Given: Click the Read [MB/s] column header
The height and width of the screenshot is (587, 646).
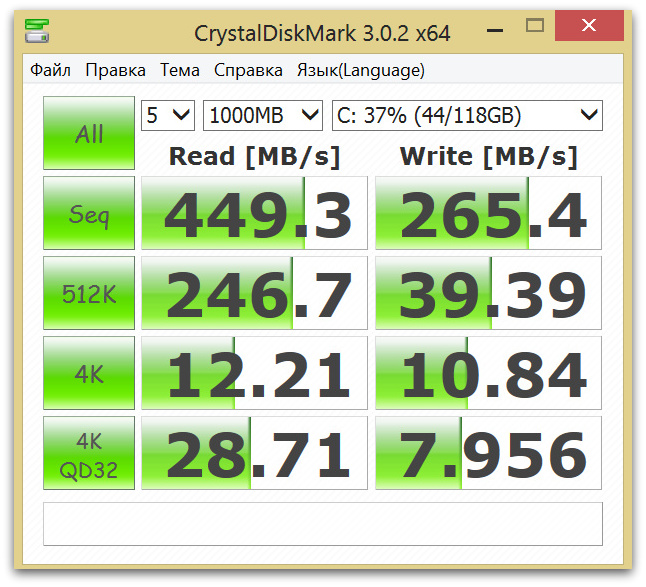Looking at the screenshot, I should click(255, 157).
